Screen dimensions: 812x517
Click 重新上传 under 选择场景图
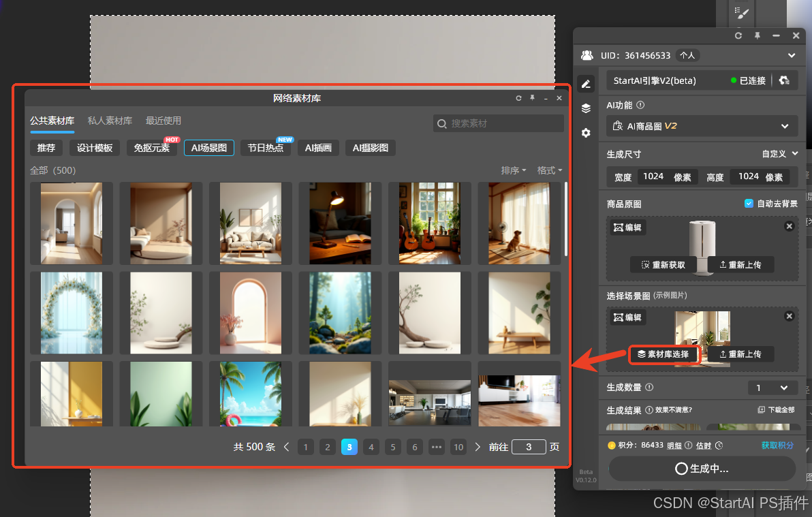coord(740,354)
